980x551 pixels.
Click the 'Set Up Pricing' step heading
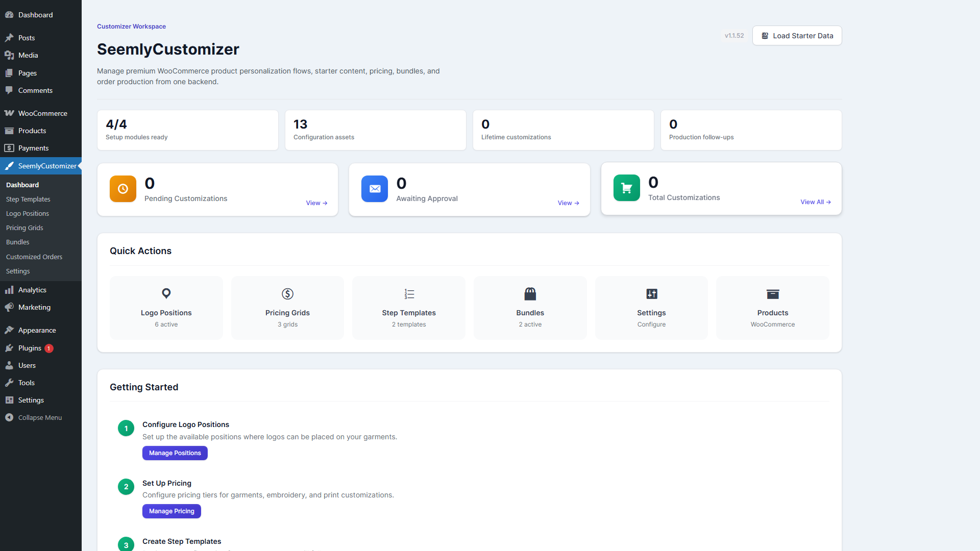(167, 483)
